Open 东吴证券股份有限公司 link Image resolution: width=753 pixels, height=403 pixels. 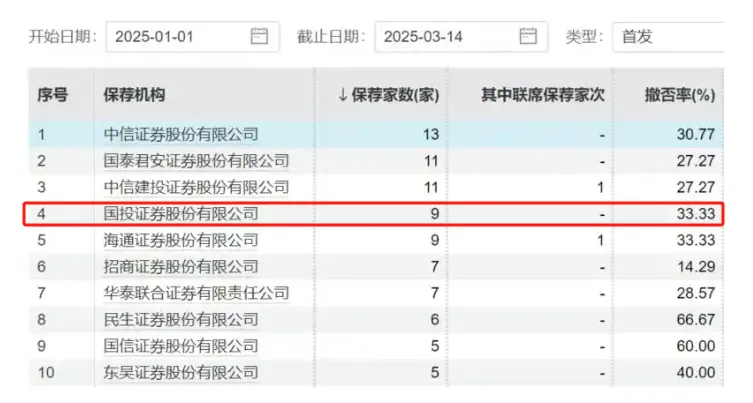(181, 372)
